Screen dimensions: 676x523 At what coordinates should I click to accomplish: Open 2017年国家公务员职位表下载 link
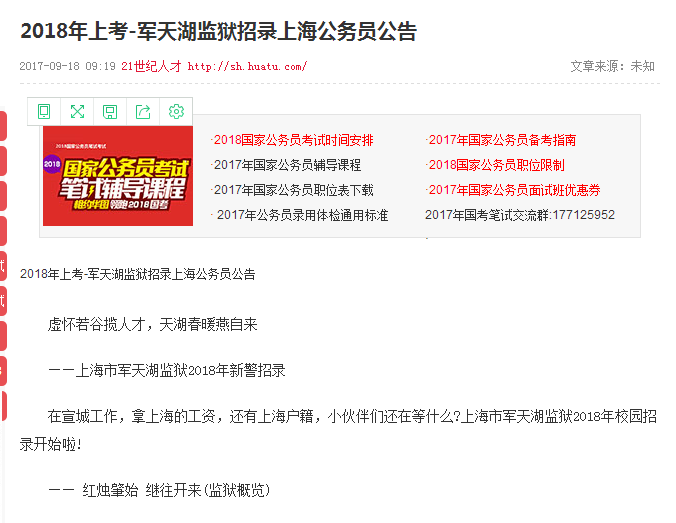coord(293,190)
